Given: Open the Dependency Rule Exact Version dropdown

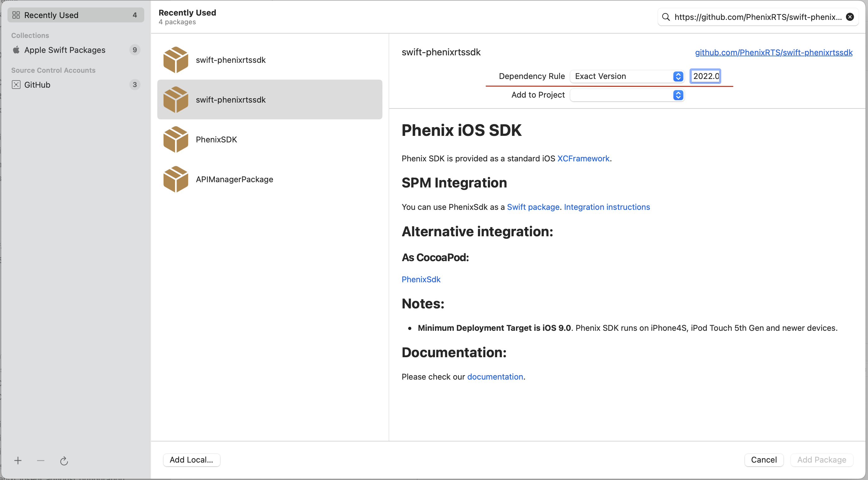Looking at the screenshot, I should point(627,76).
